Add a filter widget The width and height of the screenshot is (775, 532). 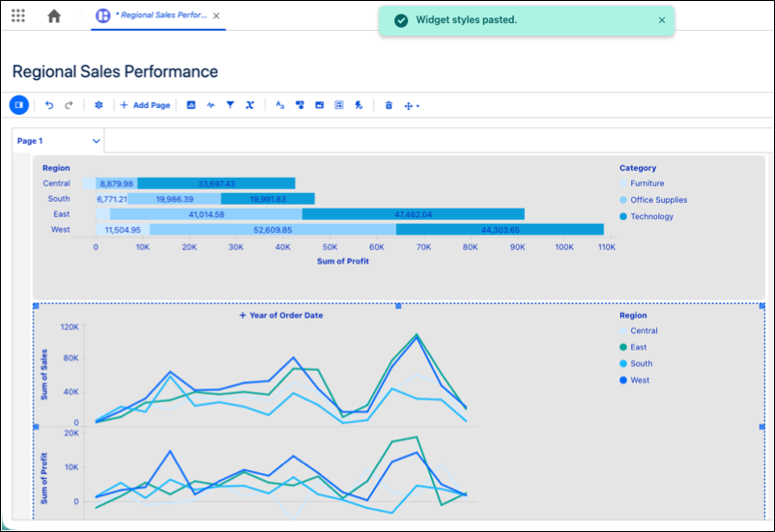coord(230,105)
